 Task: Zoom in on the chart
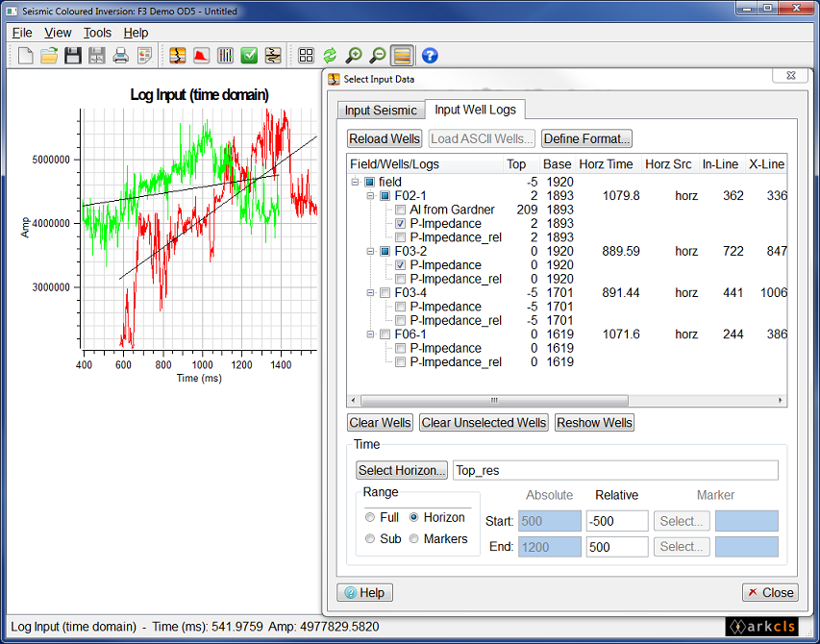tap(354, 56)
